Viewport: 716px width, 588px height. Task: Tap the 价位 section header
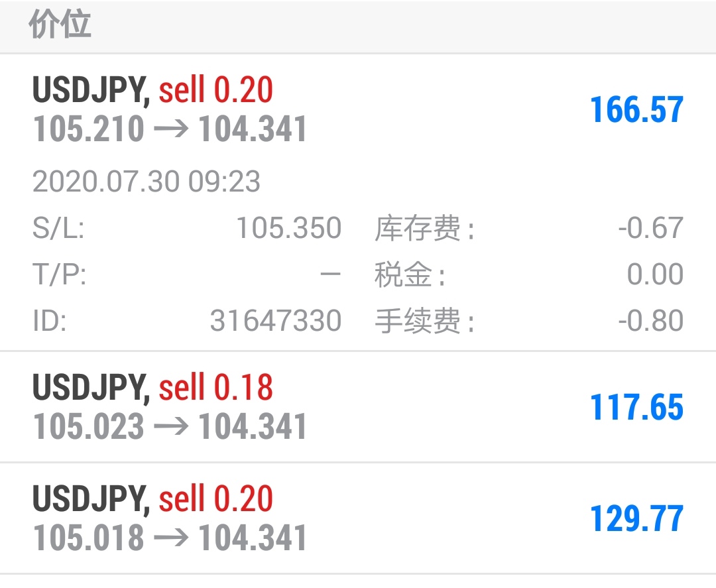60,27
